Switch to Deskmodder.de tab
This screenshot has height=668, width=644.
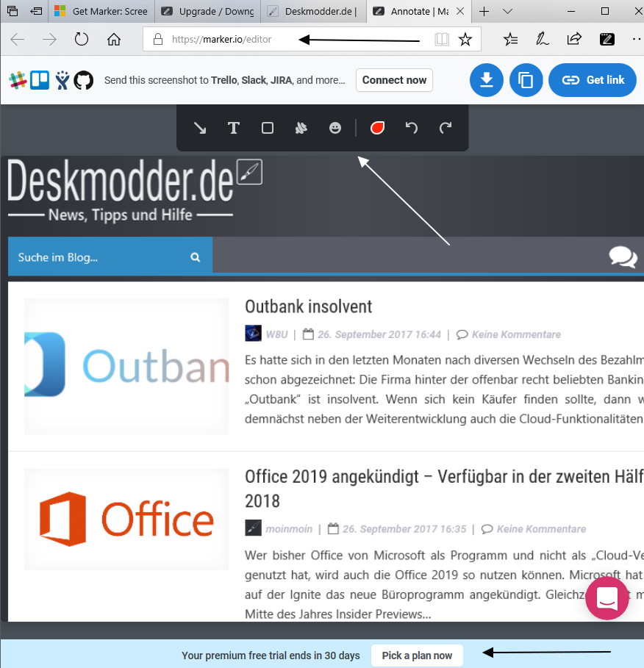pyautogui.click(x=314, y=11)
